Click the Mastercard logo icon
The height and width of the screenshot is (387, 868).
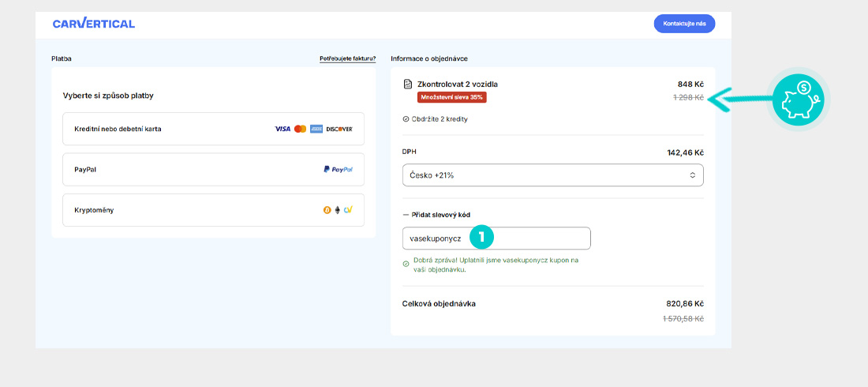[300, 129]
